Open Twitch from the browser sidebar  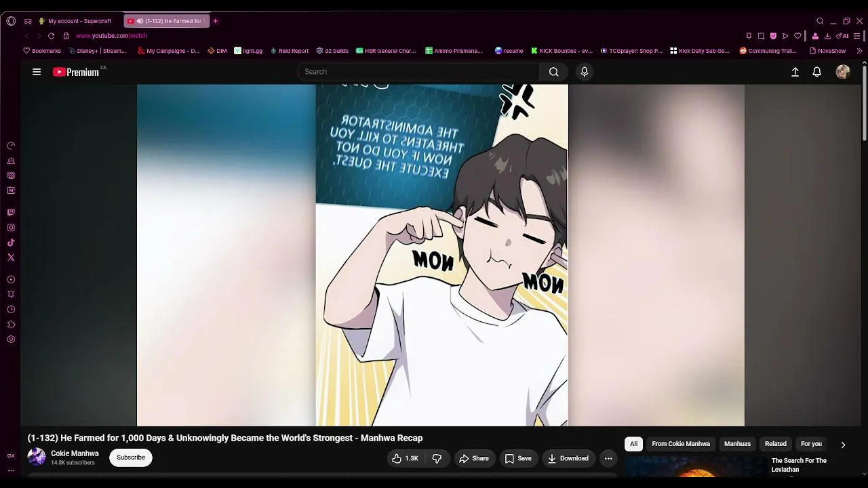coord(11,213)
